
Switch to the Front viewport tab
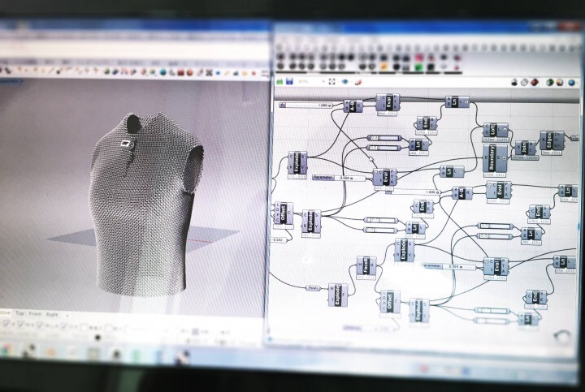35,313
